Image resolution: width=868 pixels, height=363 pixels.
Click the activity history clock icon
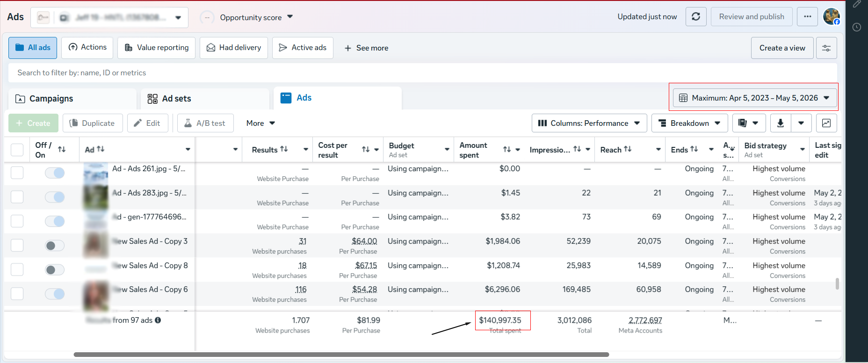point(857,27)
